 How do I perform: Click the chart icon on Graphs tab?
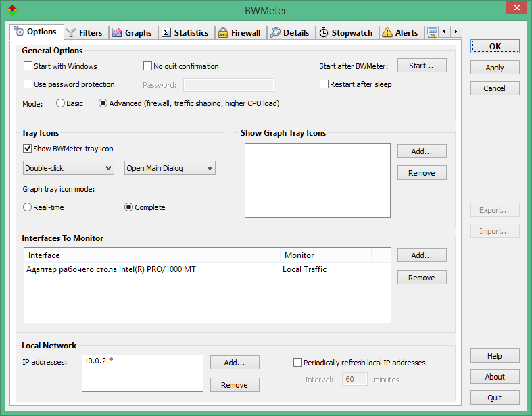[117, 32]
